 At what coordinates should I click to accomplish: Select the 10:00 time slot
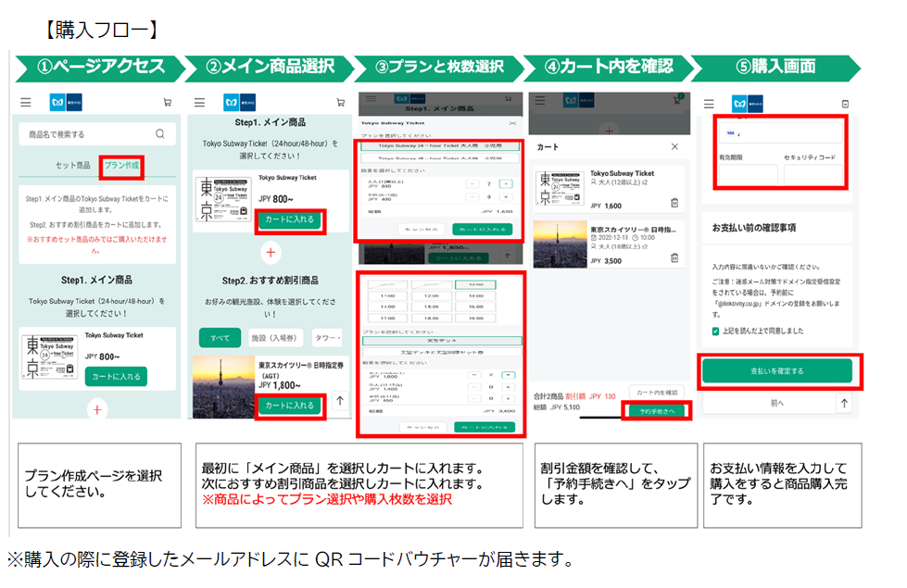(x=475, y=284)
